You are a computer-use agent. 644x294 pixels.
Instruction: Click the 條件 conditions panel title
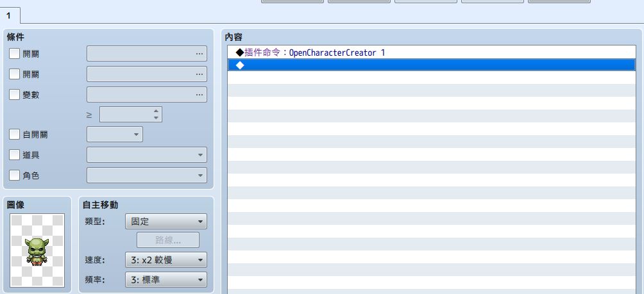pyautogui.click(x=15, y=37)
